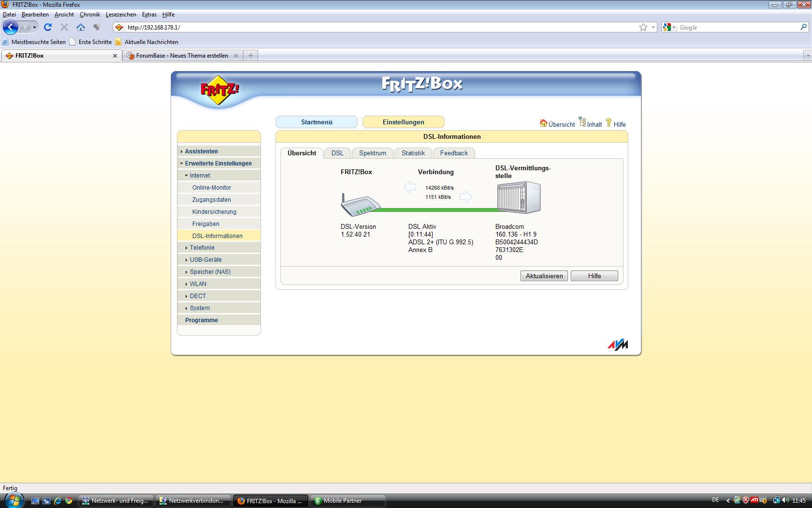Screen dimensions: 812x508
Task: Open the Inhalt tree icon link
Action: (582, 122)
